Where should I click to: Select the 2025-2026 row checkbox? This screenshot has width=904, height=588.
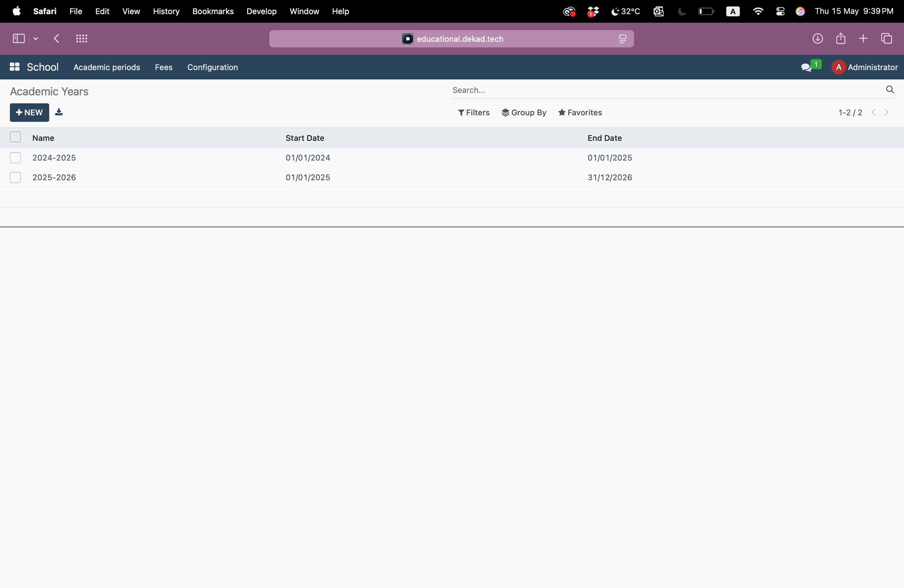click(x=16, y=177)
